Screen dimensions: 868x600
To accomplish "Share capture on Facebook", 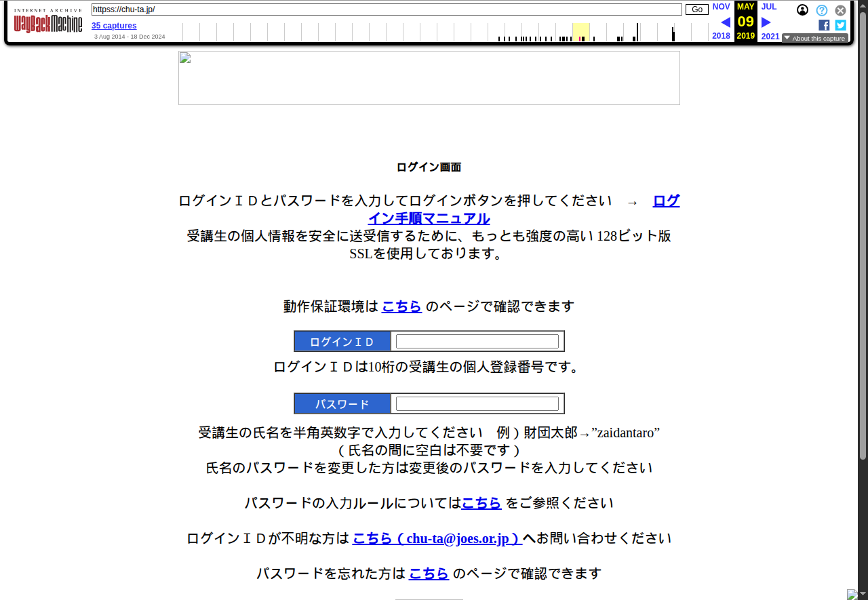I will (824, 25).
